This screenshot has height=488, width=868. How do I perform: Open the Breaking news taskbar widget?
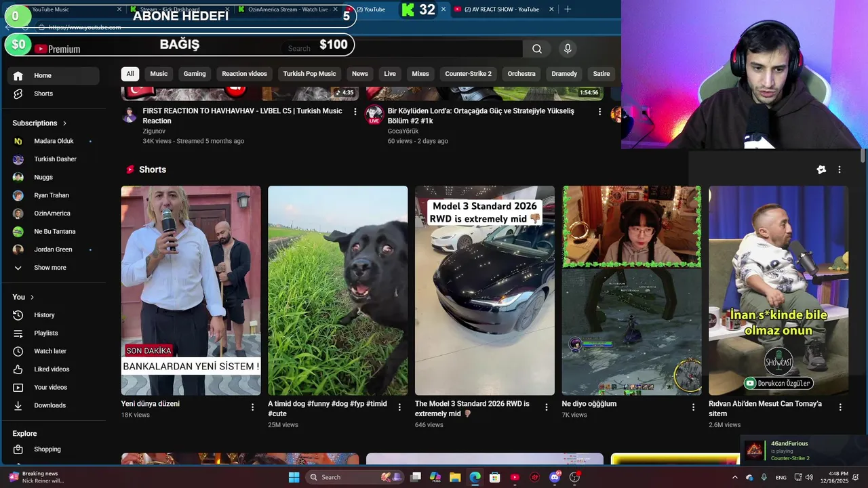coord(37,477)
